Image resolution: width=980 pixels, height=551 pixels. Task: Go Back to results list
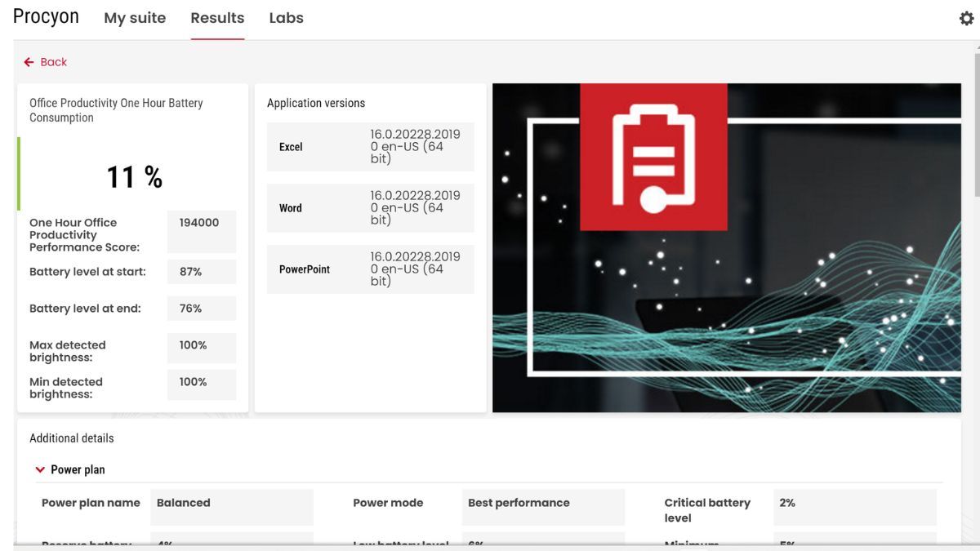coord(46,62)
